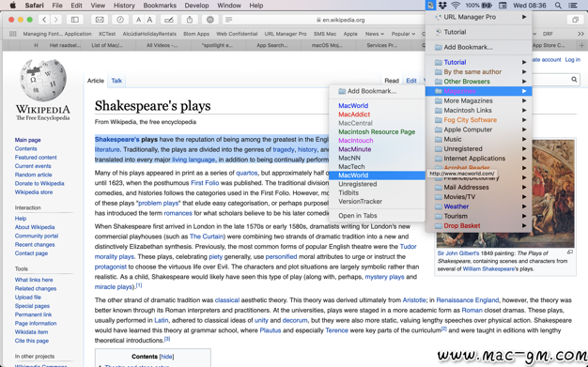Open XCTest favorite in the Favorites bar
This screenshot has width=588, height=367.
coord(107,34)
